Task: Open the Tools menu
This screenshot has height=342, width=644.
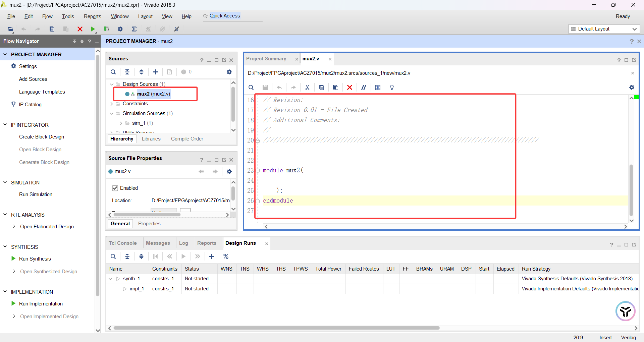Action: [x=68, y=16]
